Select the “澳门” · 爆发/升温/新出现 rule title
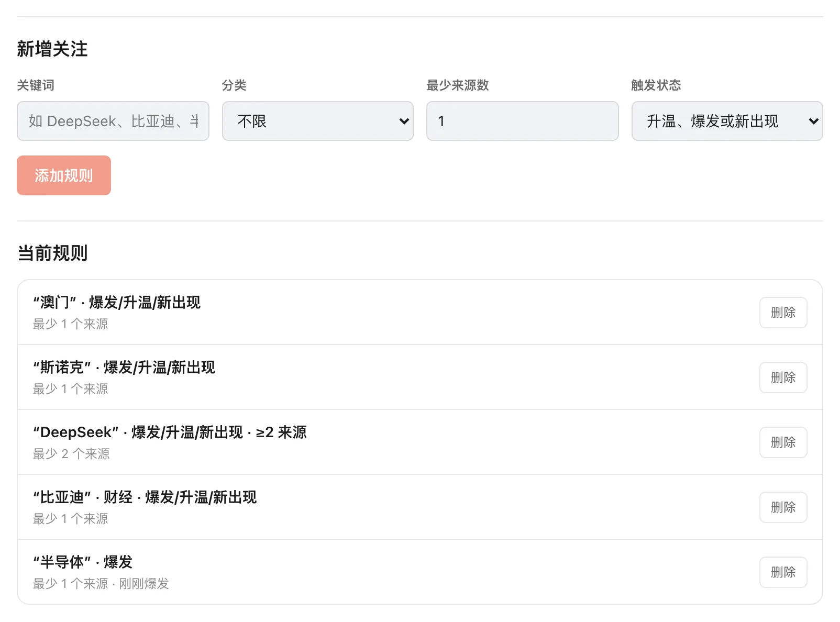Screen dimensions: 840x622 [117, 302]
